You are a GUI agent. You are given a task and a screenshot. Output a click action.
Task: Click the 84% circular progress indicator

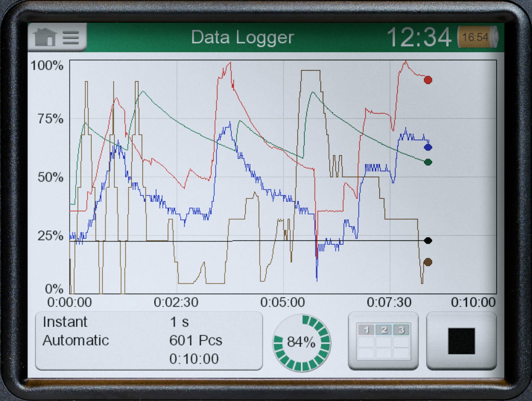point(302,342)
